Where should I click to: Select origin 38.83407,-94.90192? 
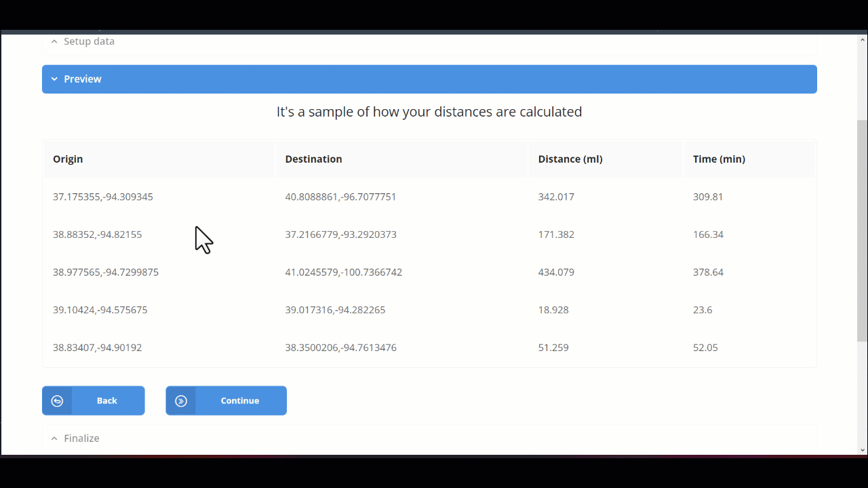[98, 348]
